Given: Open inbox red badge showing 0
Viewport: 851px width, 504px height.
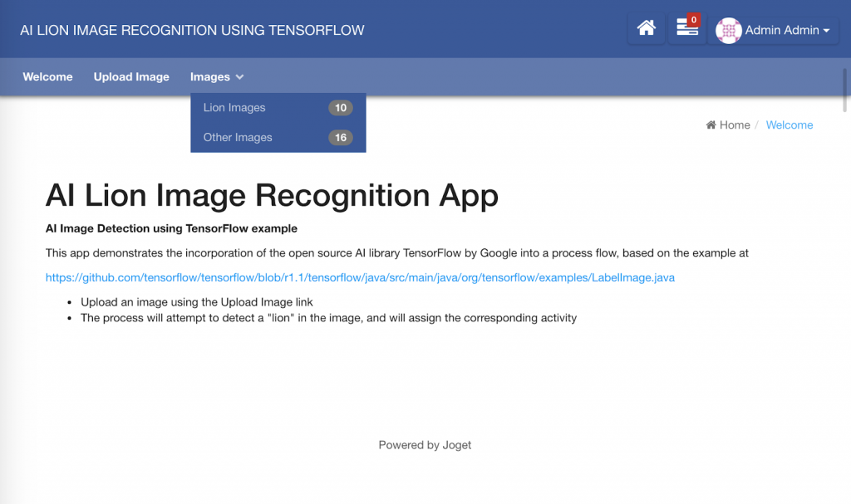Looking at the screenshot, I should (x=694, y=20).
